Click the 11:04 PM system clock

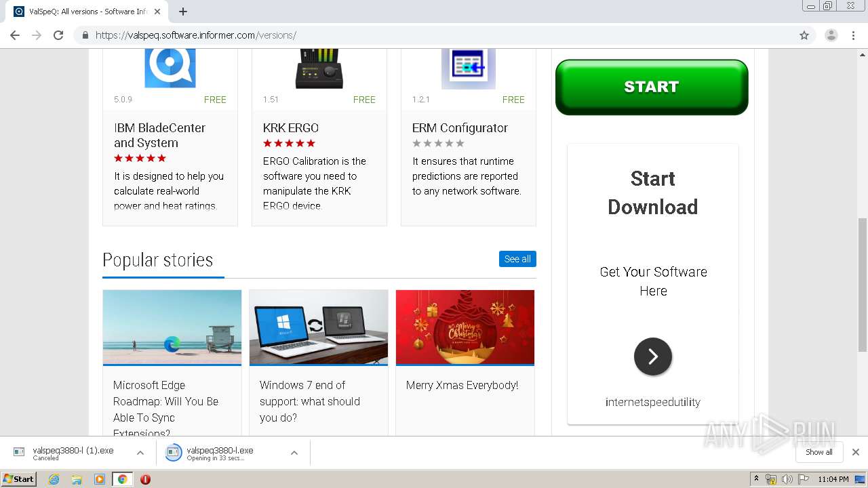click(x=833, y=479)
